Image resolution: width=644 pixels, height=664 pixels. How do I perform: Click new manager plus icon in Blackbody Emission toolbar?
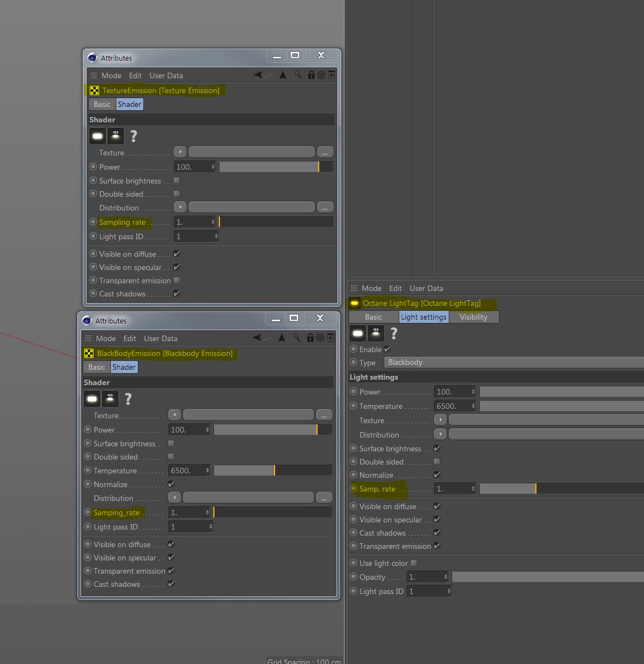pyautogui.click(x=330, y=338)
